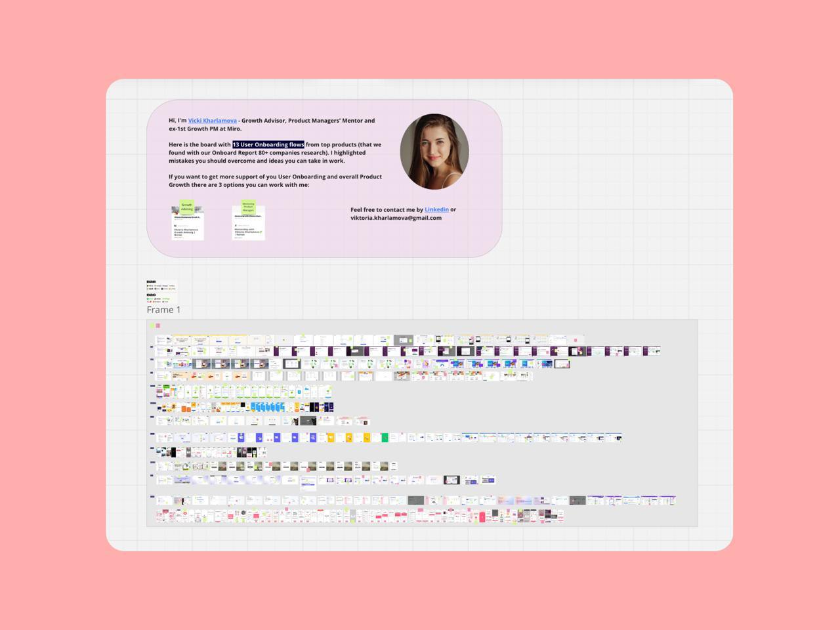
Task: Click the viktoria.kharlamova@gmail.com email text
Action: 396,218
